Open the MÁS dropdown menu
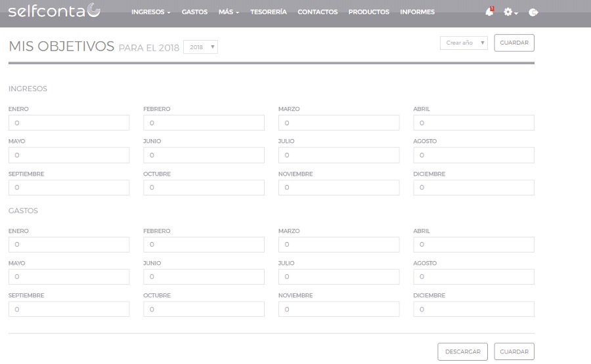The image size is (591, 364). [x=229, y=12]
